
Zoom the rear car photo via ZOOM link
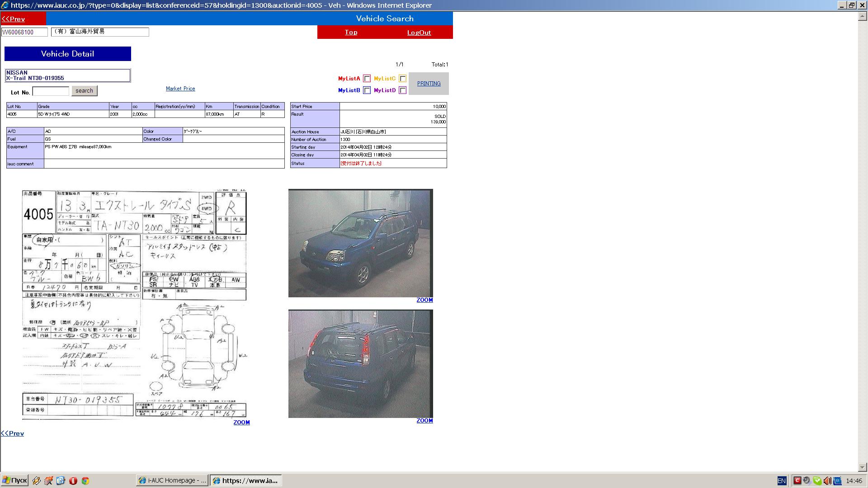(425, 421)
